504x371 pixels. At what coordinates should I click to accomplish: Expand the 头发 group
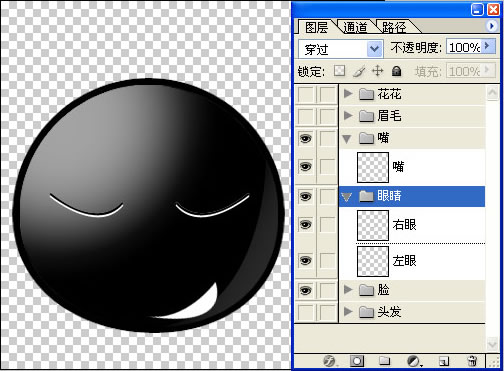pos(348,311)
